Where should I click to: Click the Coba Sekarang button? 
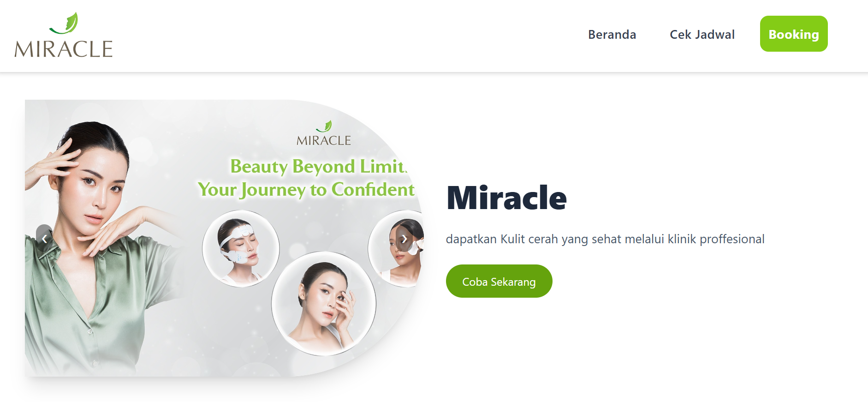pyautogui.click(x=499, y=281)
